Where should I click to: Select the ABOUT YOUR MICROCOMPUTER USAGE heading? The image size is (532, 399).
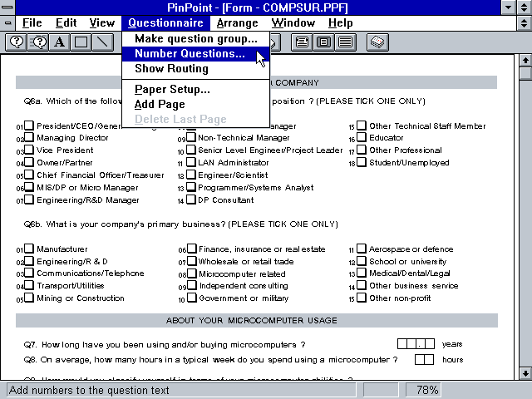coord(251,321)
